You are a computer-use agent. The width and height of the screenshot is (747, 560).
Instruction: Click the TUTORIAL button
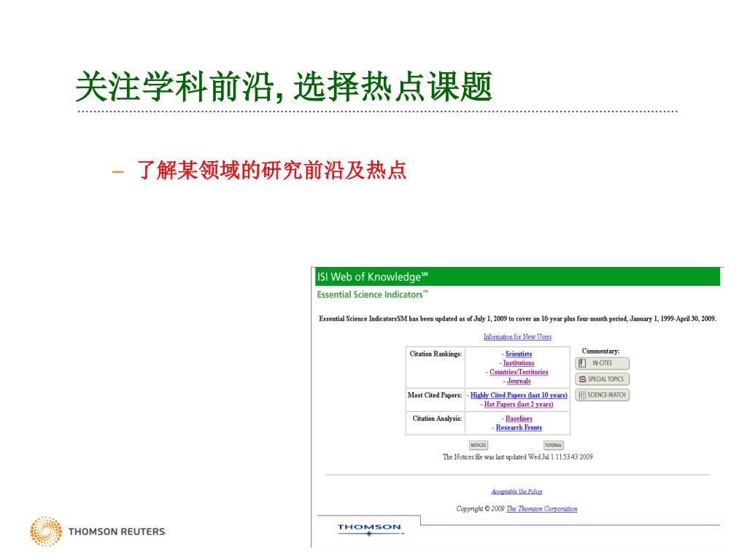(x=554, y=446)
